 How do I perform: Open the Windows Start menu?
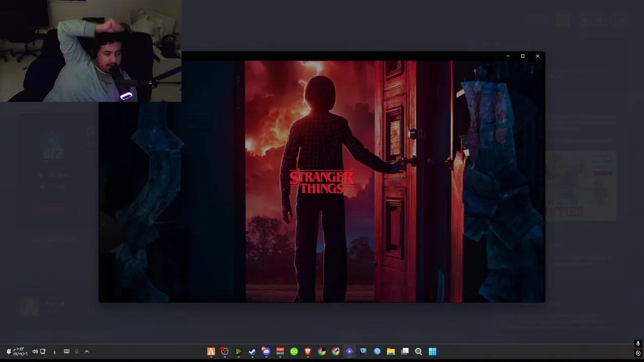coord(432,351)
